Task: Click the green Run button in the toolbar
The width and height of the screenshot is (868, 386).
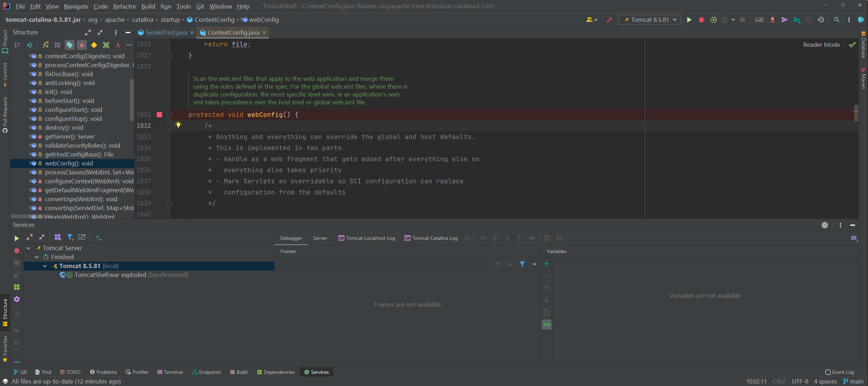Action: point(689,20)
